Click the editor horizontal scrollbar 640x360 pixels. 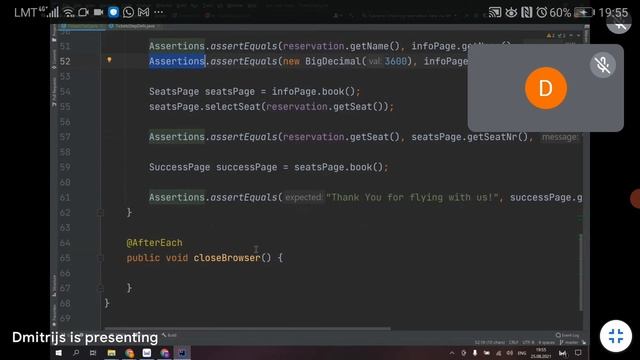coord(247,328)
